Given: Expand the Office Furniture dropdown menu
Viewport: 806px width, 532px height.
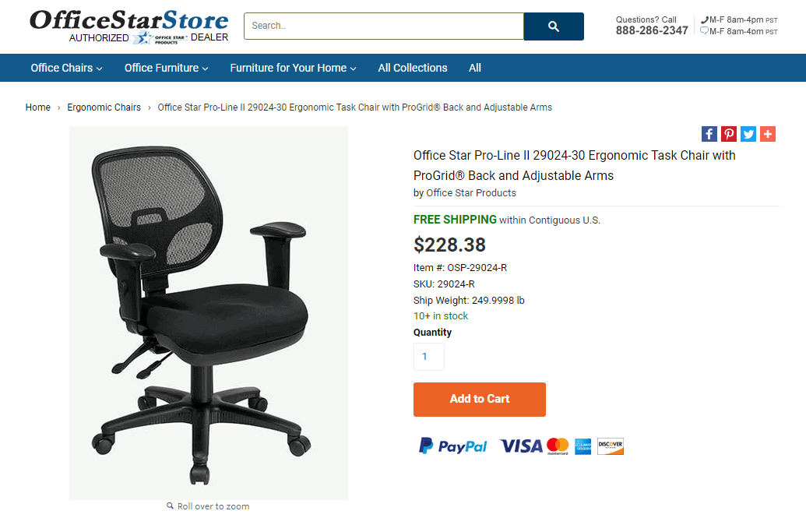Looking at the screenshot, I should click(166, 68).
